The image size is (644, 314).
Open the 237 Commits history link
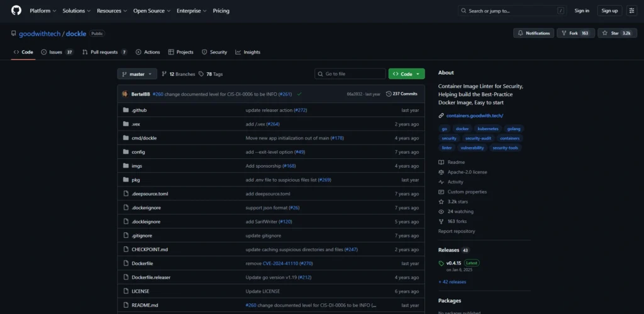(402, 94)
